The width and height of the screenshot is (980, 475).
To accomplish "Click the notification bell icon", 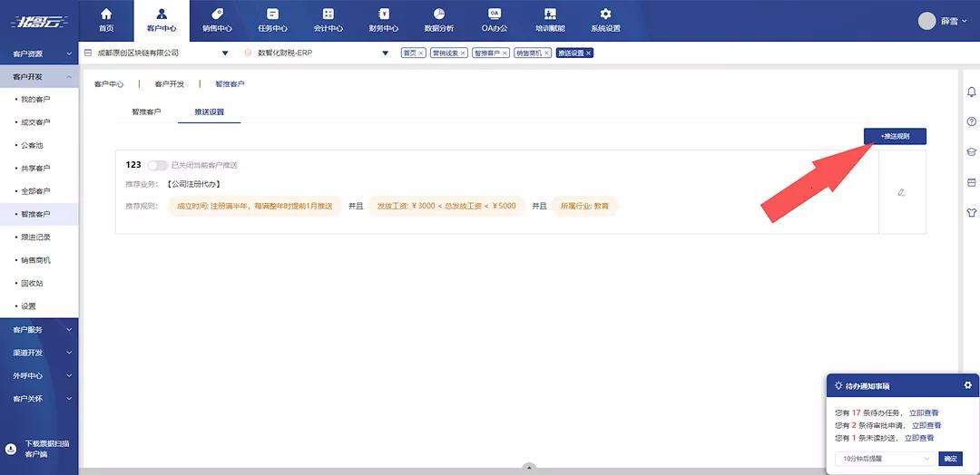I will point(971,92).
